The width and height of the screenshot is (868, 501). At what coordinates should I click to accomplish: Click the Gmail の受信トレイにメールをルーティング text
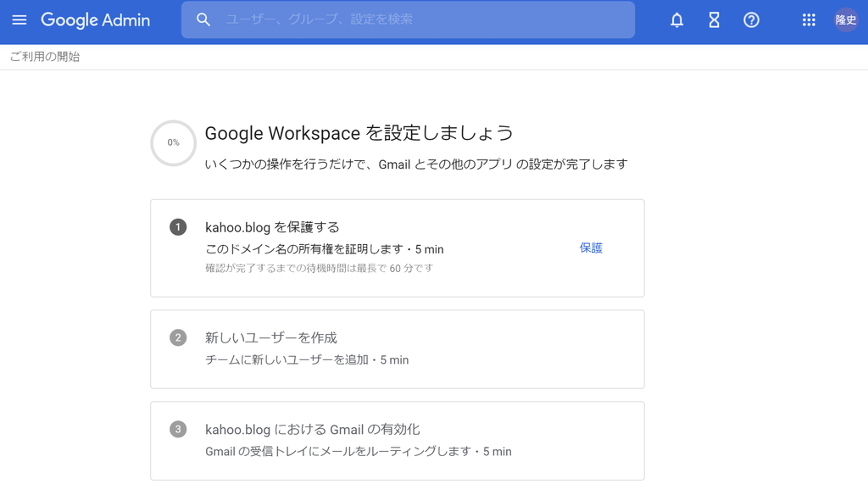[x=359, y=451]
